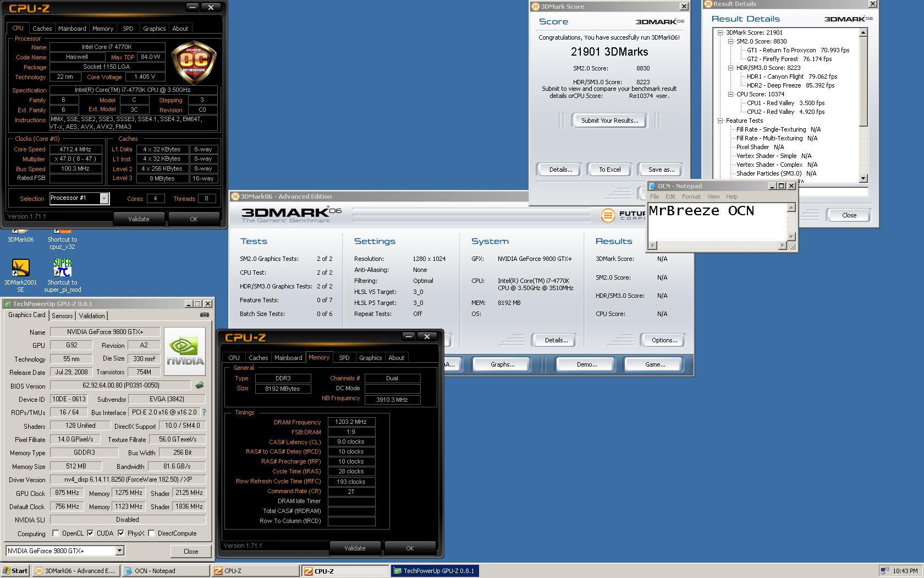This screenshot has width=924, height=578.
Task: Switch to Caches tab in top CPU-Z
Action: pos(42,29)
